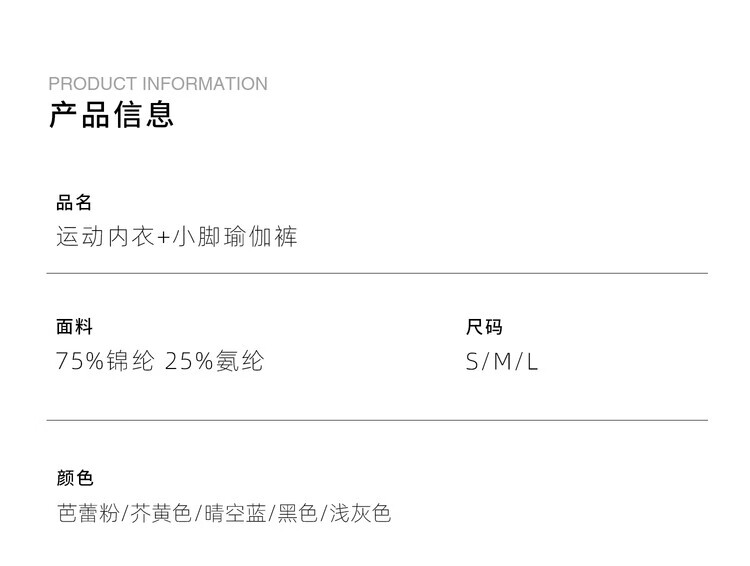
Task: Choose size M
Action: click(502, 362)
